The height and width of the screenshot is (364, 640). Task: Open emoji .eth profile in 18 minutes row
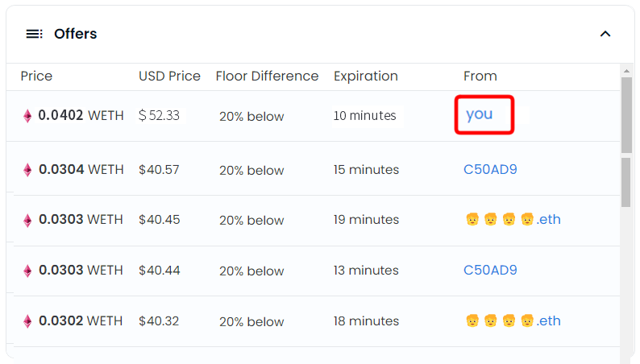point(513,321)
